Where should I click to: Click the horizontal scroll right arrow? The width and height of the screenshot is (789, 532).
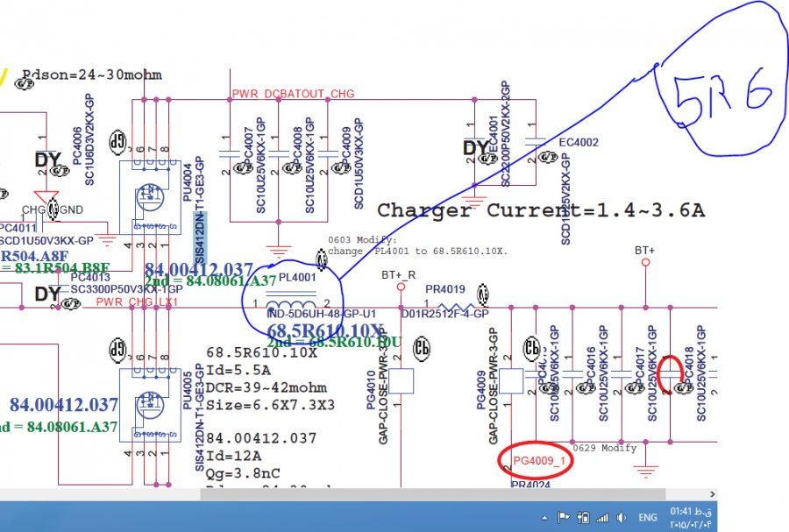tap(712, 494)
